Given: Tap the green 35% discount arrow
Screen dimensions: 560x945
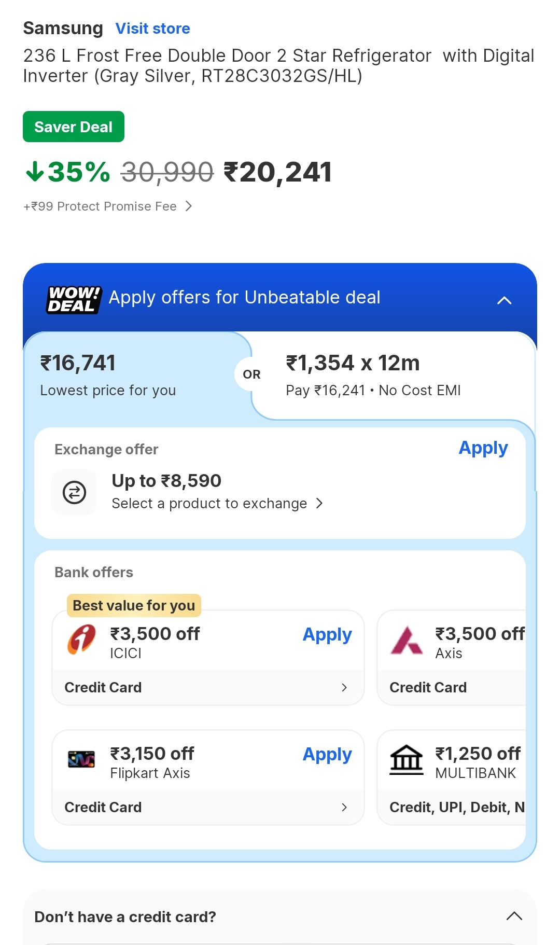Looking at the screenshot, I should [35, 172].
